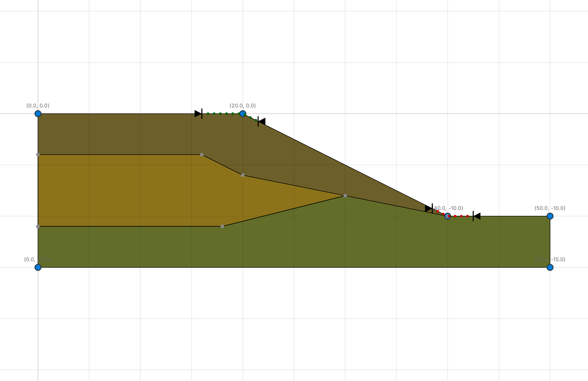Click the "(50.0, -10.0)" coordinate label
Viewport: 588px width, 381px height.
[x=550, y=208]
